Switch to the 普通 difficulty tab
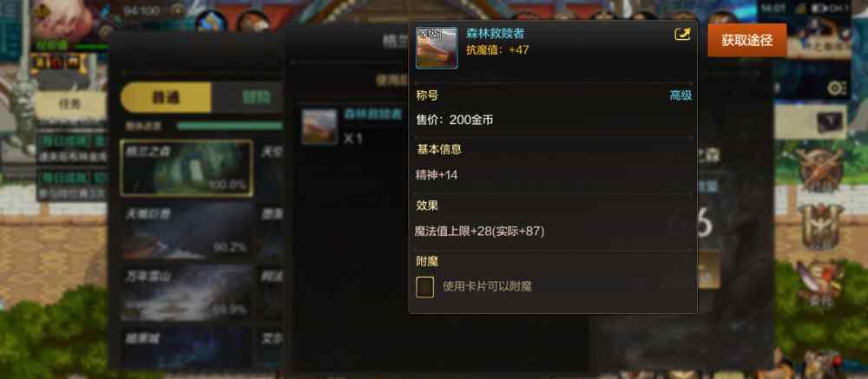The image size is (868, 379). pyautogui.click(x=166, y=97)
